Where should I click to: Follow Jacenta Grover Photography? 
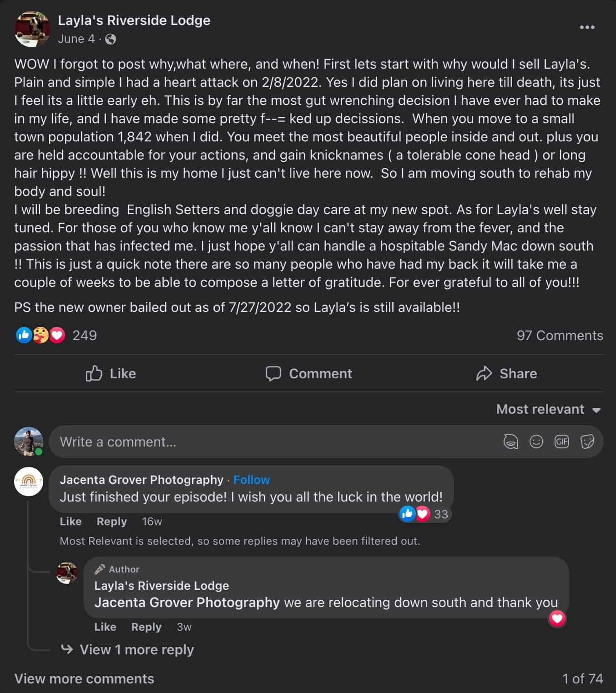252,480
